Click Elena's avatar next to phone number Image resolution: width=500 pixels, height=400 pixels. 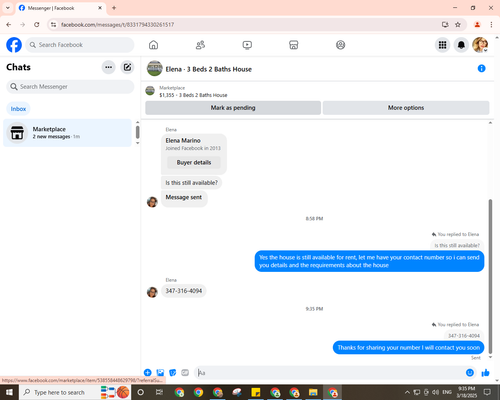tap(152, 292)
